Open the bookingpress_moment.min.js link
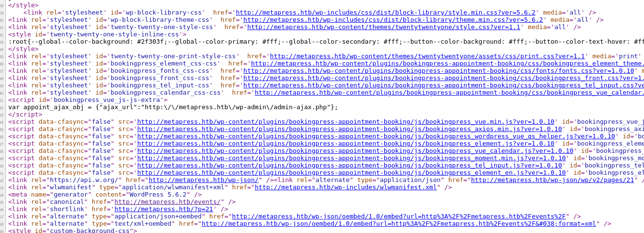The image size is (644, 233). tap(352, 158)
